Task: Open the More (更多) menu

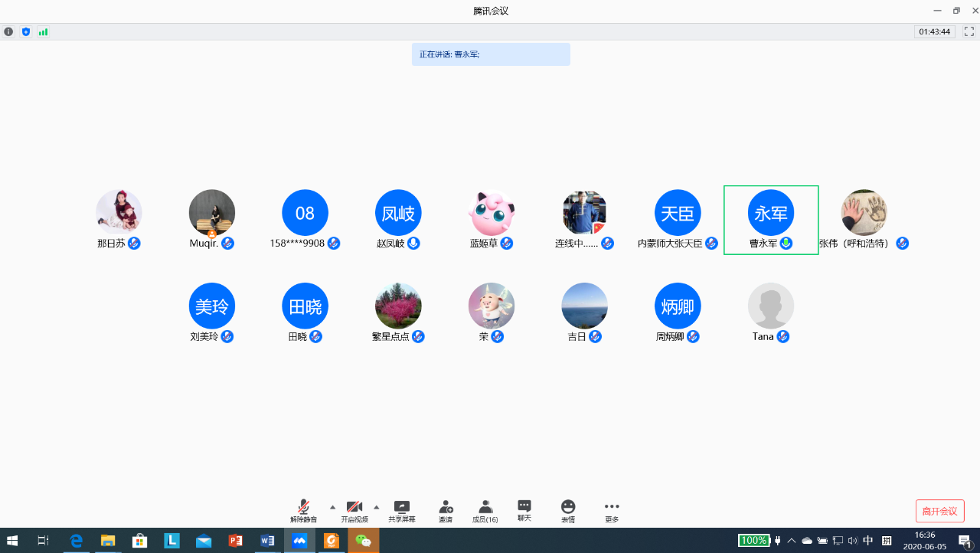Action: (x=611, y=511)
